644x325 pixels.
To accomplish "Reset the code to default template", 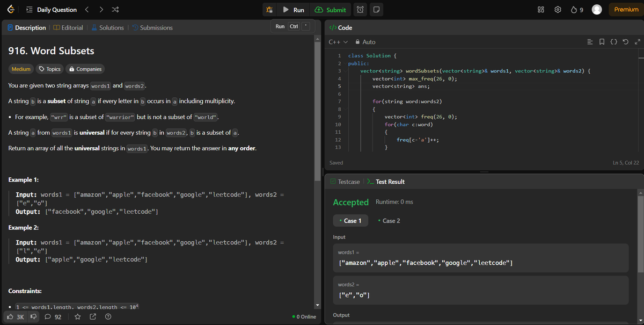I will point(625,41).
